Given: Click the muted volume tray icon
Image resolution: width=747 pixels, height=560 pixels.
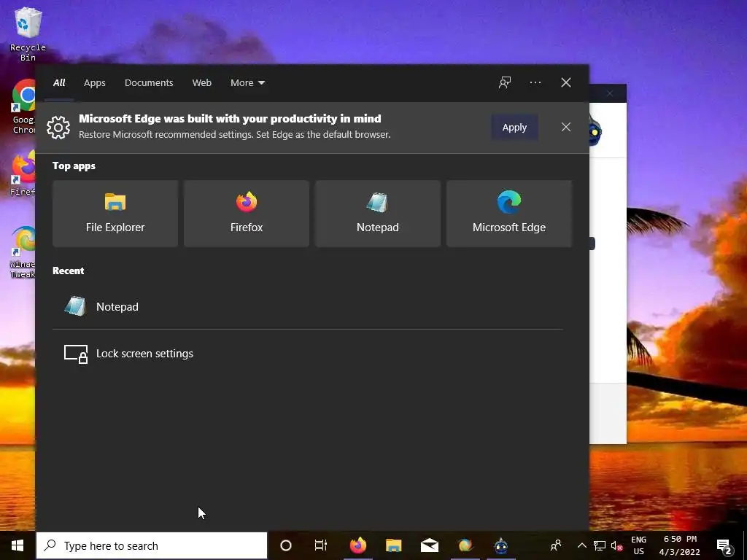Looking at the screenshot, I should [616, 545].
